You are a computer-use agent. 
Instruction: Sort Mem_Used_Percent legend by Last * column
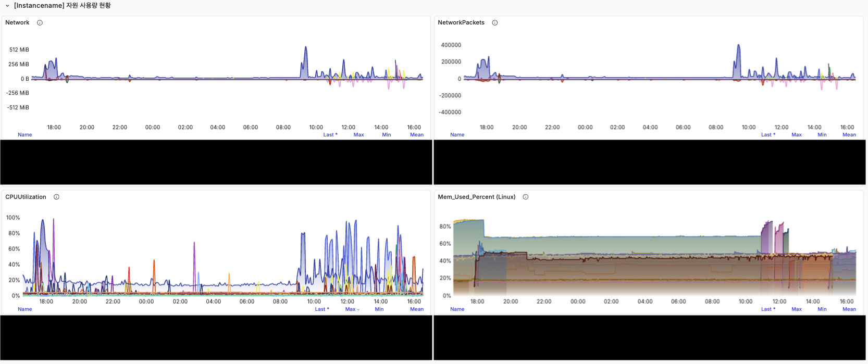coord(767,309)
